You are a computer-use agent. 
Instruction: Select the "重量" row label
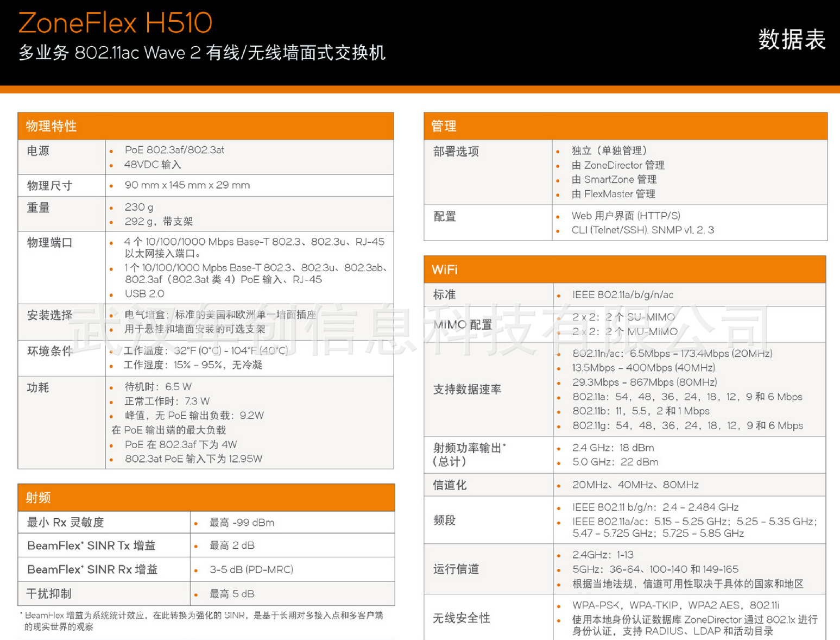pos(38,208)
